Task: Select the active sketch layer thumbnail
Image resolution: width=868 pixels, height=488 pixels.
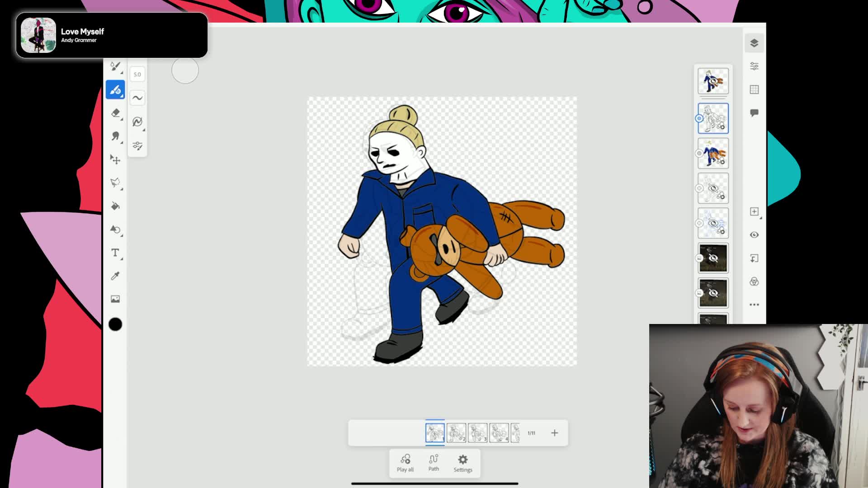Action: [713, 118]
